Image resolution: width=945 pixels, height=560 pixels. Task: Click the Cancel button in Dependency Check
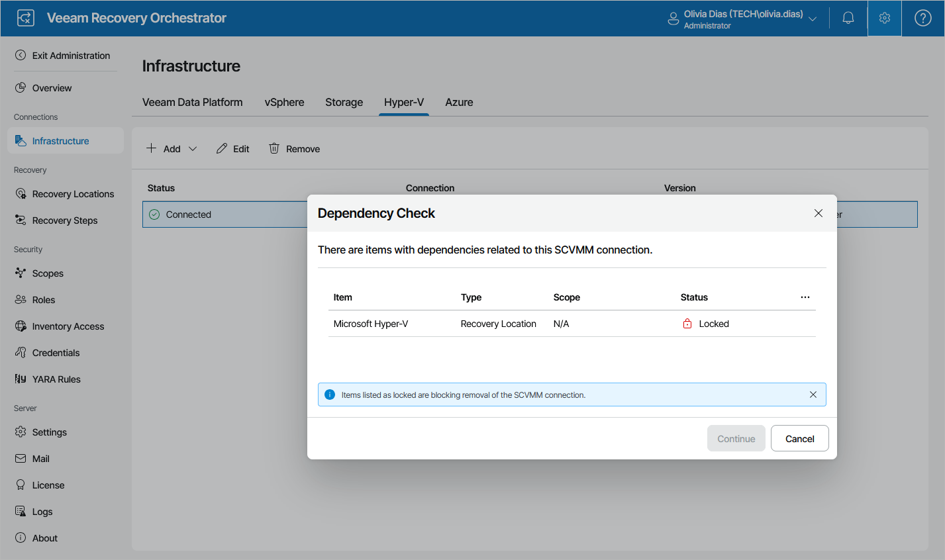(x=800, y=439)
